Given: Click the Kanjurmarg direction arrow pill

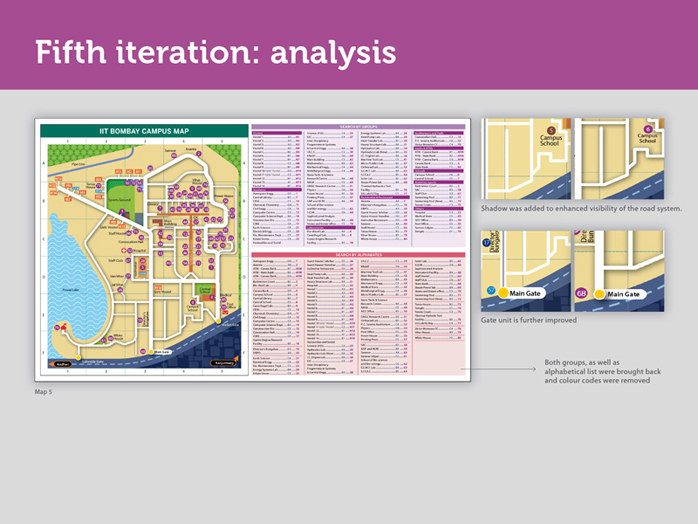Looking at the screenshot, I should click(x=224, y=362).
